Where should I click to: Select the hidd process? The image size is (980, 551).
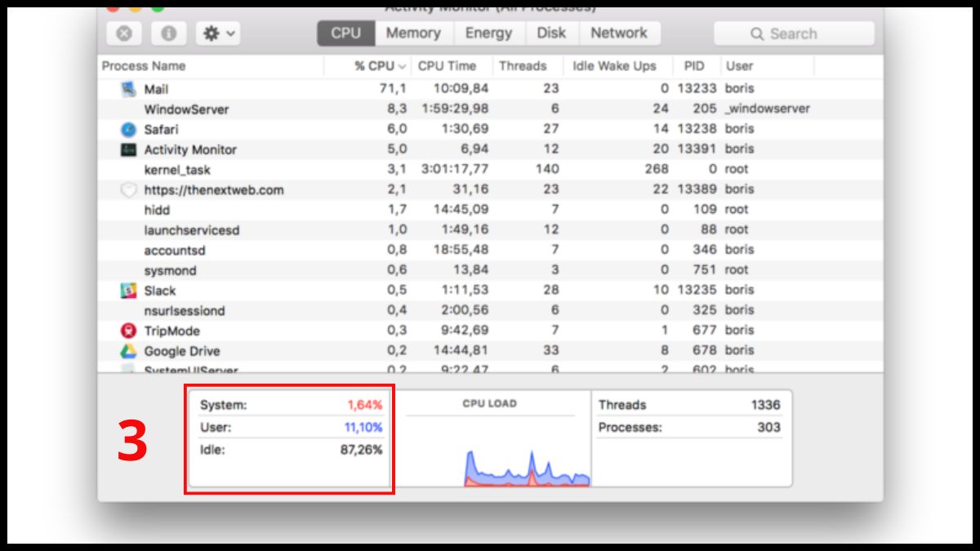tap(157, 210)
